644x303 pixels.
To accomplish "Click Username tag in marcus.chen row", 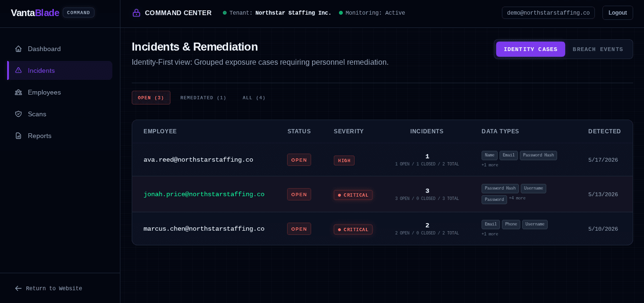I will coord(535,225).
